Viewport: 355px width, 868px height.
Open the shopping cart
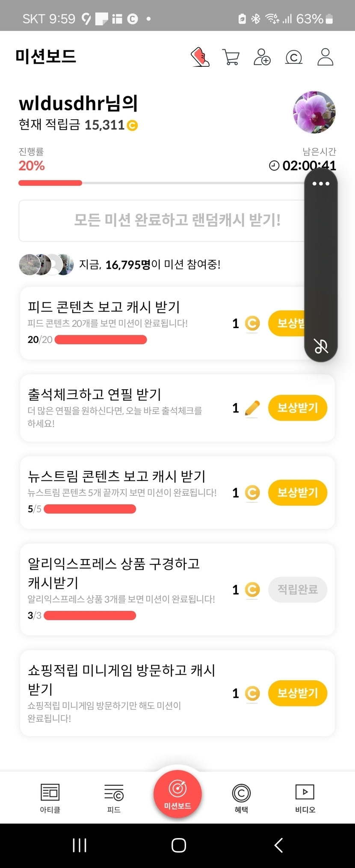click(x=231, y=57)
